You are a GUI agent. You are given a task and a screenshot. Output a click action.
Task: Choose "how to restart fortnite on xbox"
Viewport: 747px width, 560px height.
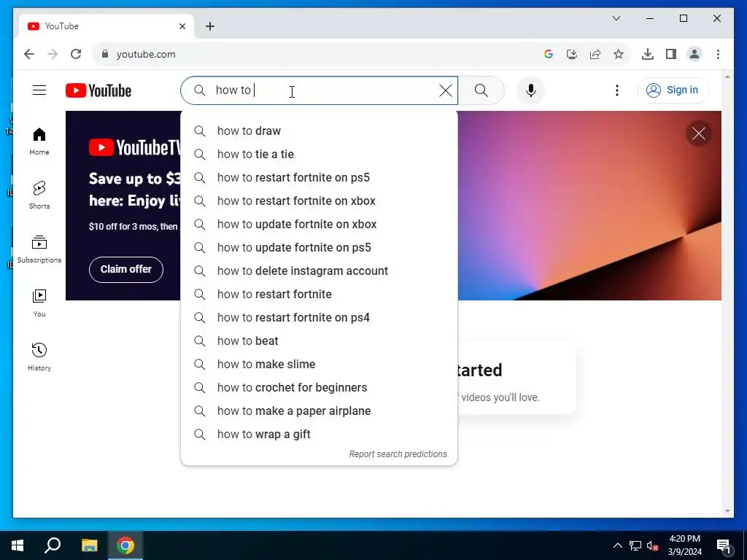click(x=320, y=201)
